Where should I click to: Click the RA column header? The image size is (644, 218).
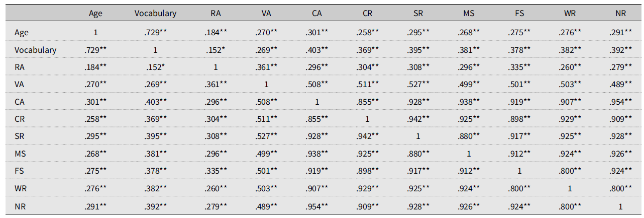[216, 14]
